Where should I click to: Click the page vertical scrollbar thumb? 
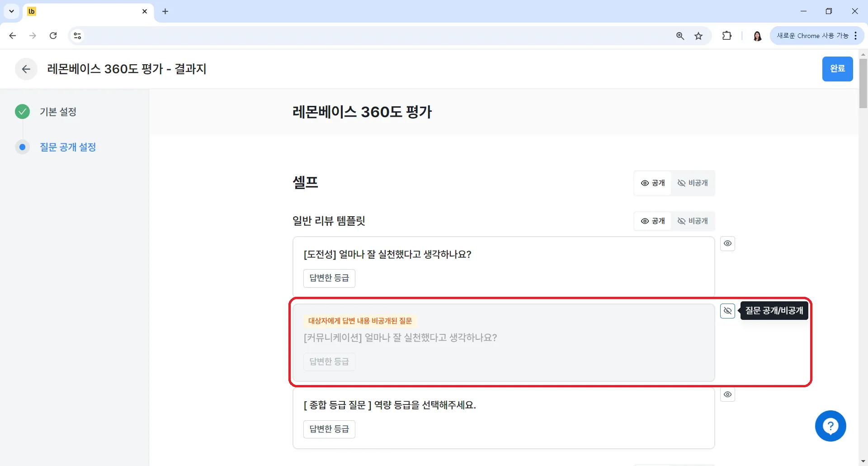point(863,83)
